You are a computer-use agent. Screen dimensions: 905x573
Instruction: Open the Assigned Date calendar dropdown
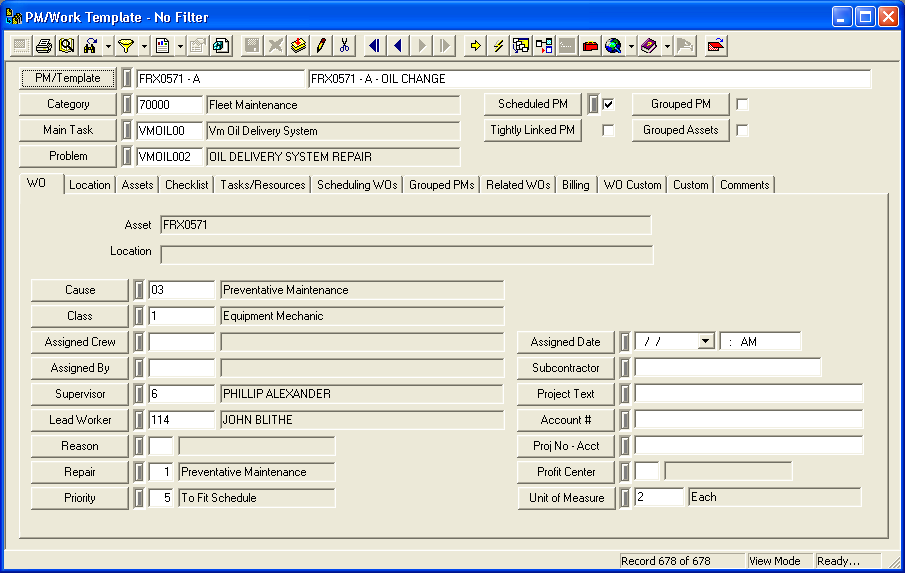(705, 342)
